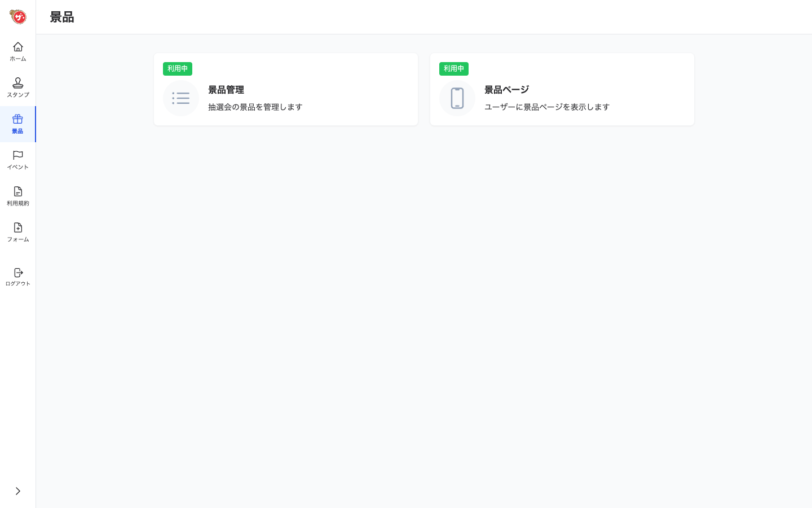812x508 pixels.
Task: Open the 景品ページ card
Action: (x=562, y=89)
